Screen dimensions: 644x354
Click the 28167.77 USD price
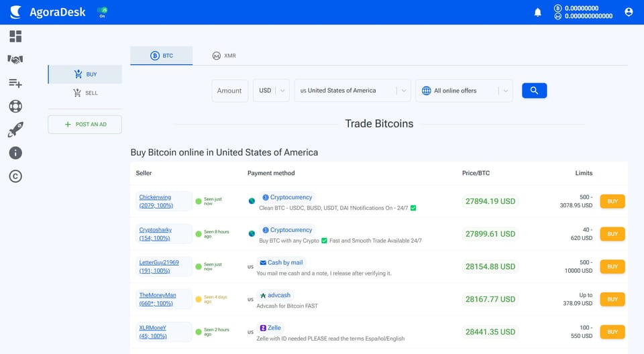tap(490, 300)
